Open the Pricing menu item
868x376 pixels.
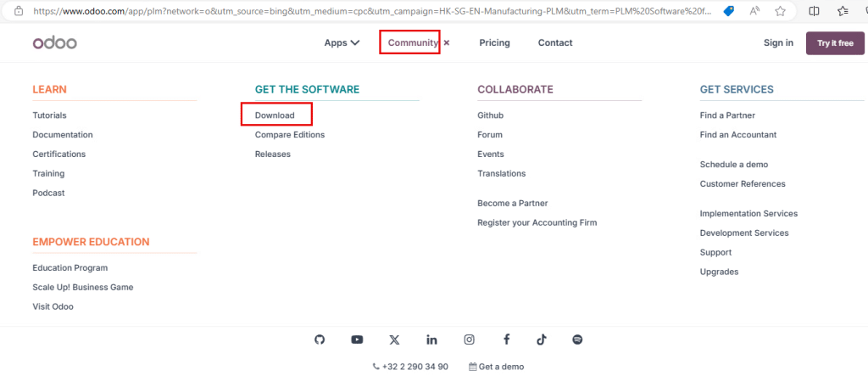495,42
